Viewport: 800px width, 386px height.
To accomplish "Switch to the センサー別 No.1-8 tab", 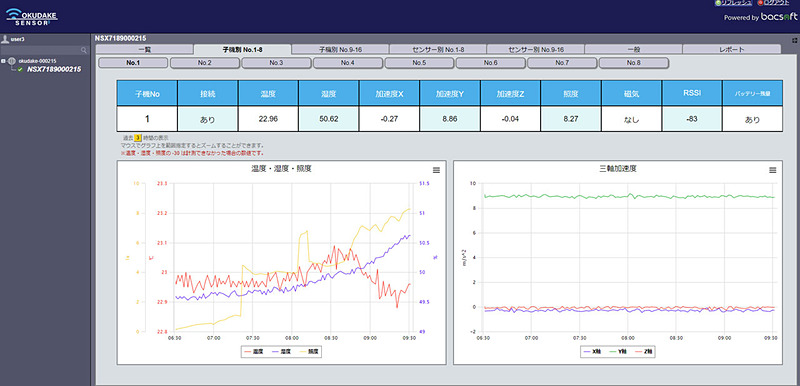I will coord(438,49).
